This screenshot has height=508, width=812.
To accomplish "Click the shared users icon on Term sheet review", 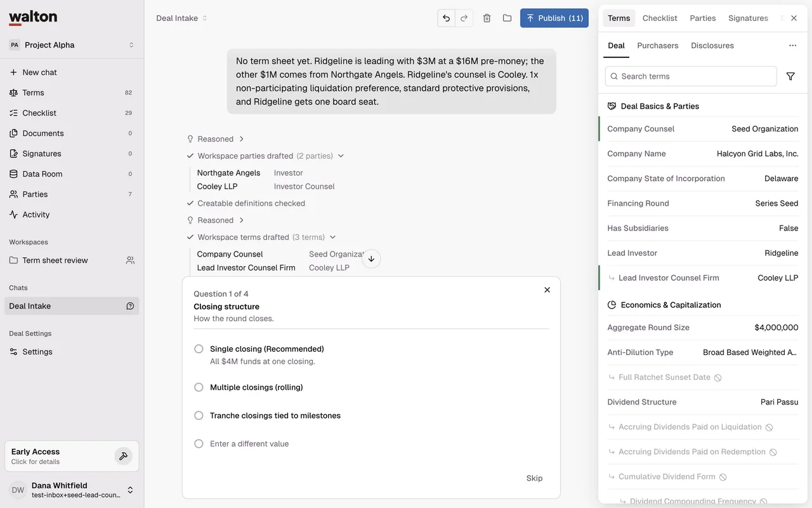I will click(130, 260).
